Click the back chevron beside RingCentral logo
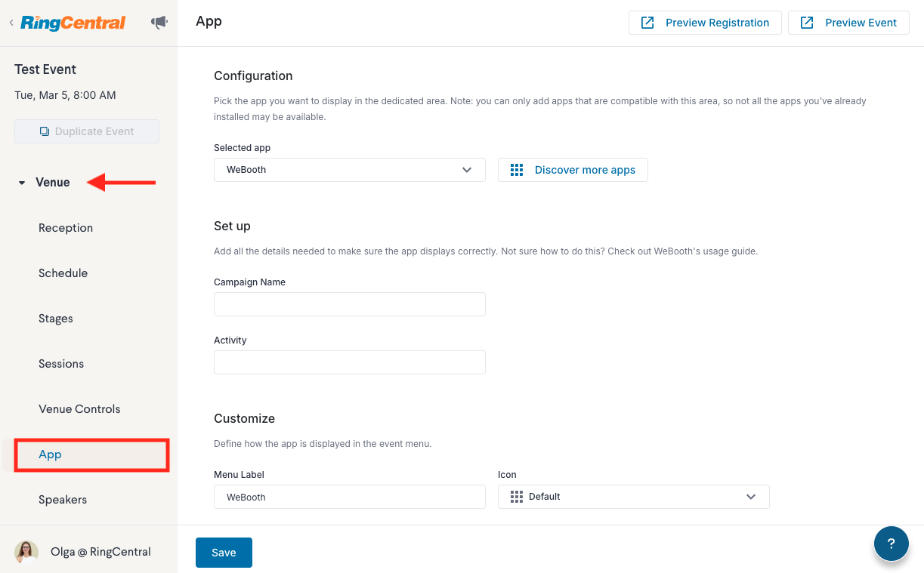This screenshot has height=573, width=924. click(x=11, y=23)
